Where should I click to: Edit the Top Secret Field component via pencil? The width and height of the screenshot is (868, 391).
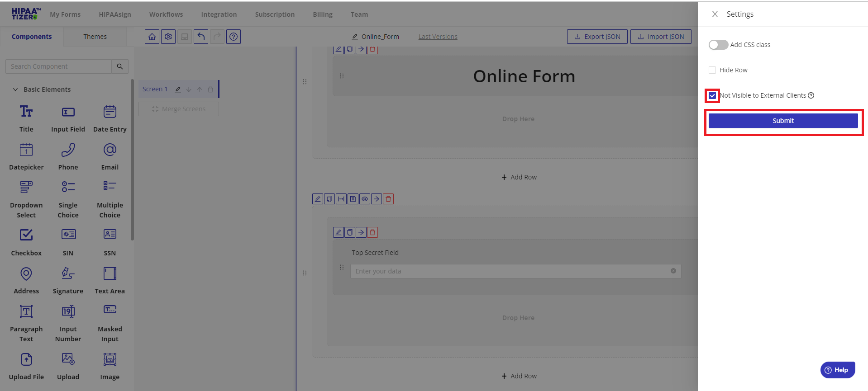click(339, 232)
